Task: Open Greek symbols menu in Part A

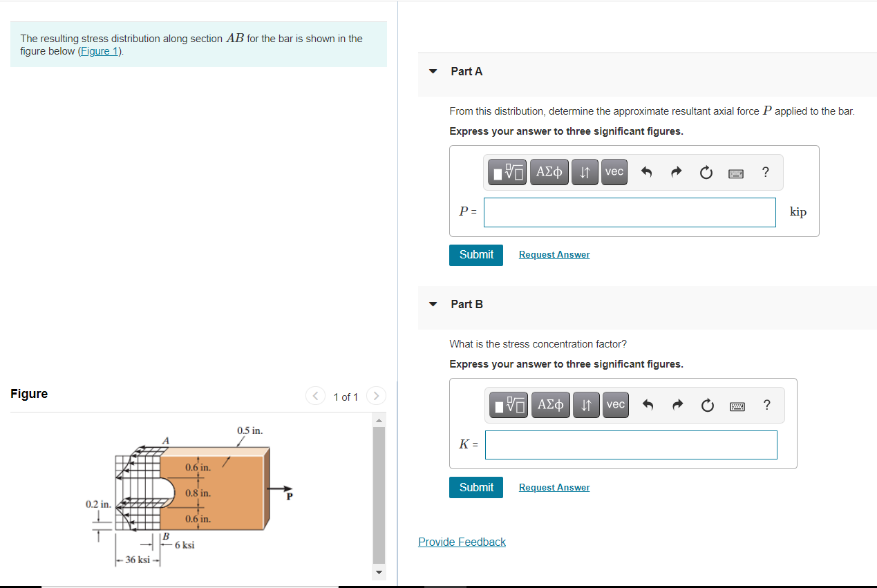Action: point(549,172)
